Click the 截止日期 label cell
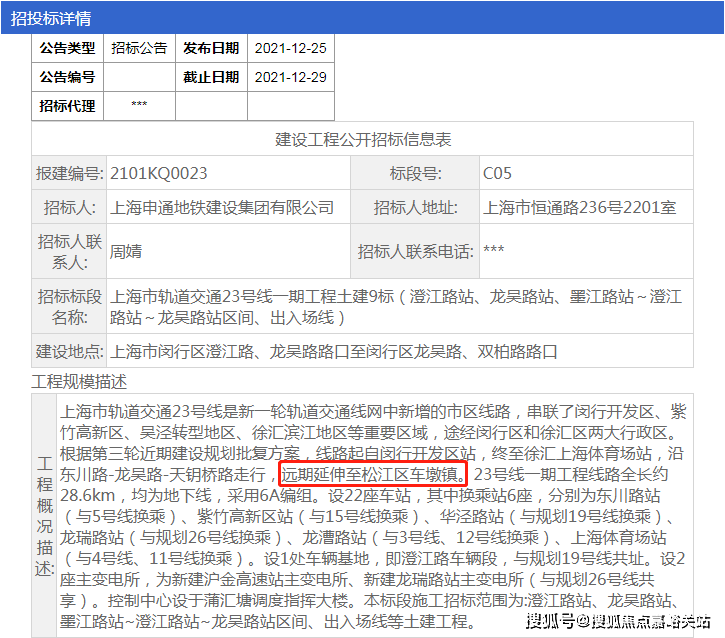Screen dimensions: 725x638 tap(211, 77)
